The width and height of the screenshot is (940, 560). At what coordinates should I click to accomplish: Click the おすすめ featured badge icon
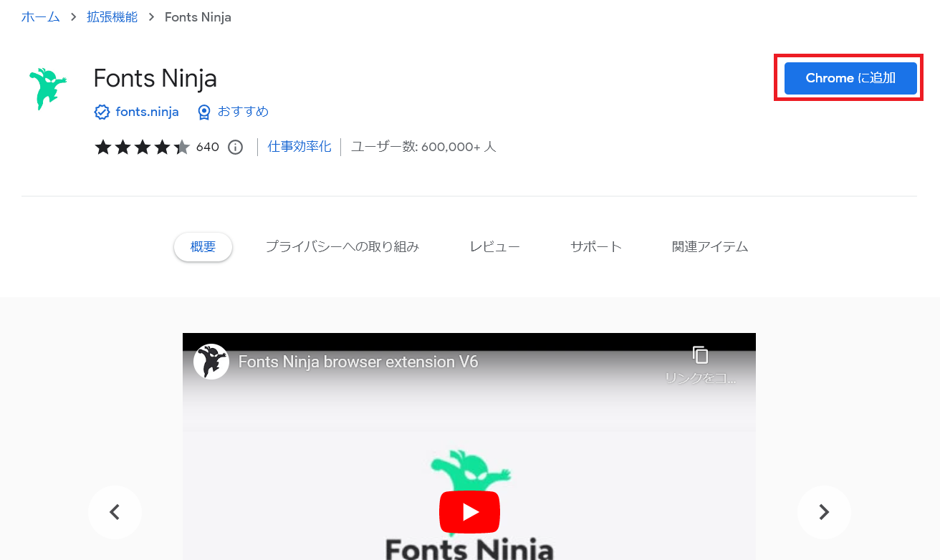tap(204, 112)
